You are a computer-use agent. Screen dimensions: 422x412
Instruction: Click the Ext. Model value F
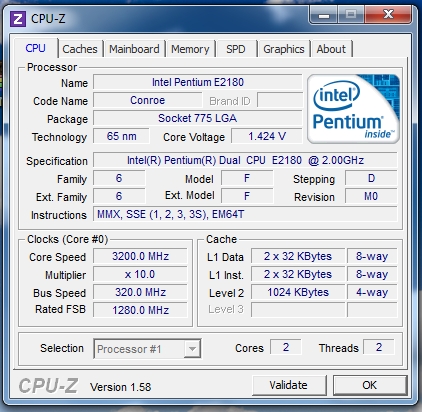(247, 196)
